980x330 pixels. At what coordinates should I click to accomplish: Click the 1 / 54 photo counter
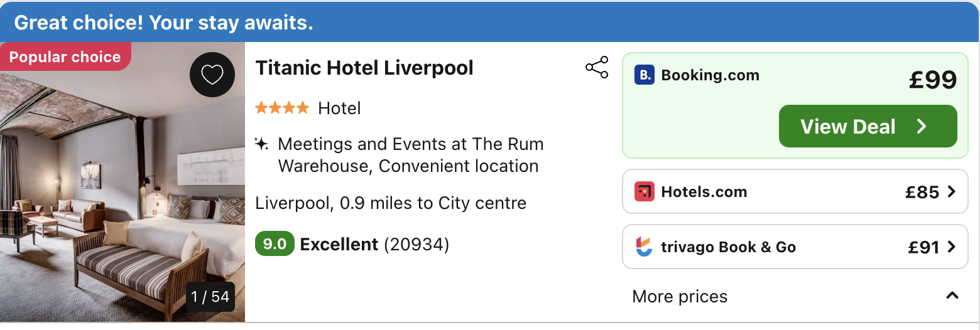pos(210,296)
